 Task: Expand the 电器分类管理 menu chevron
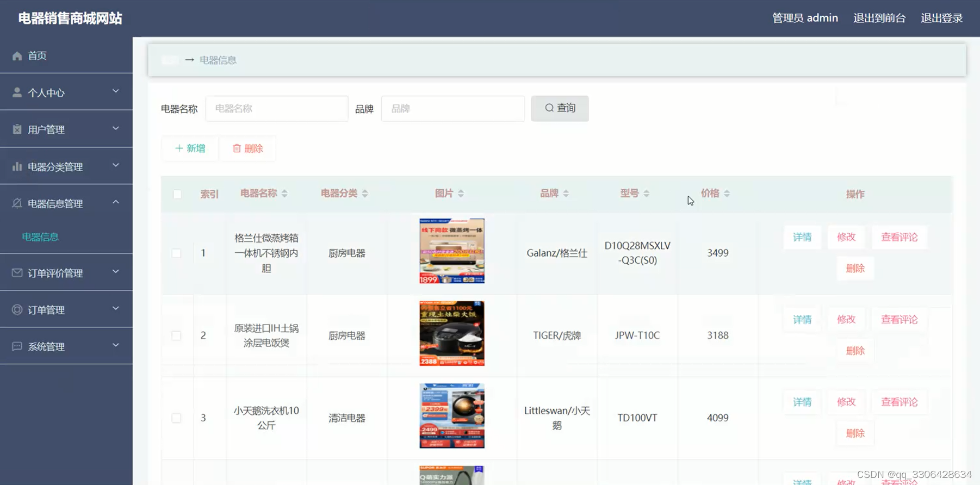(115, 165)
